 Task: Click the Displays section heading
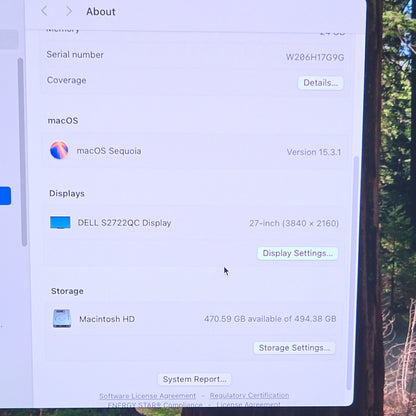pyautogui.click(x=67, y=193)
